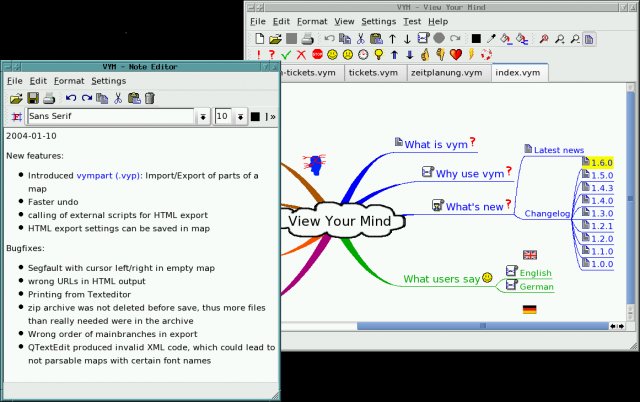
Task: Click the New map icon in VYM toolbar
Action: coord(259,39)
